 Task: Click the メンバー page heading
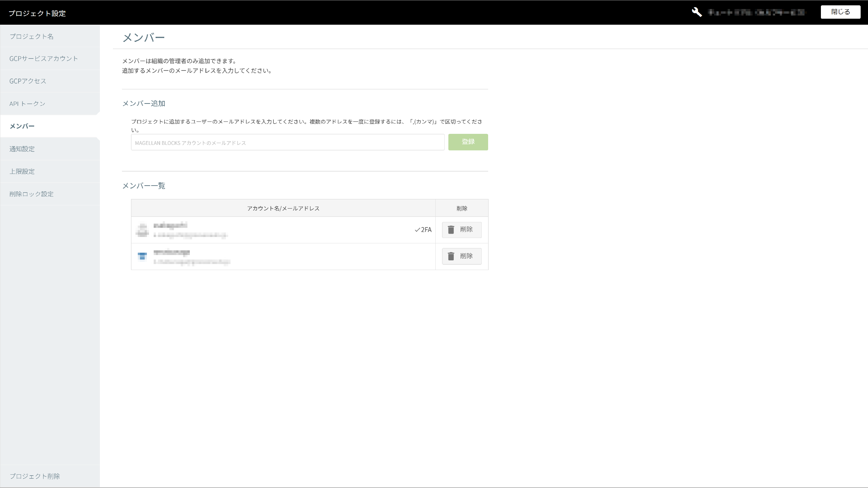pos(144,37)
